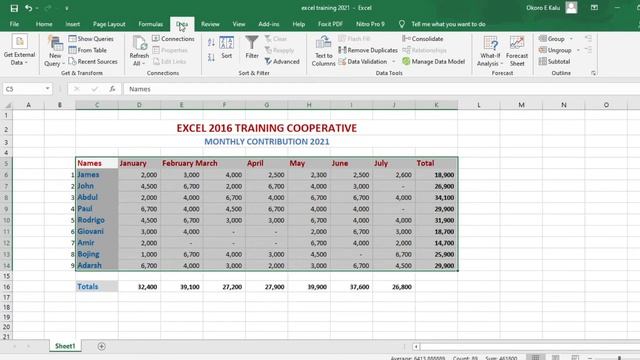Screen dimensions: 640x360
Task: Open the Name Box dropdown
Action: coord(47,89)
